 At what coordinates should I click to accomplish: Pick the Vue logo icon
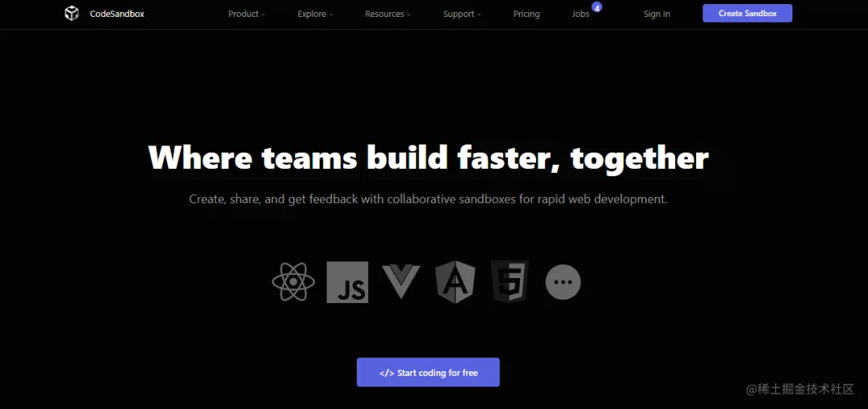(401, 282)
